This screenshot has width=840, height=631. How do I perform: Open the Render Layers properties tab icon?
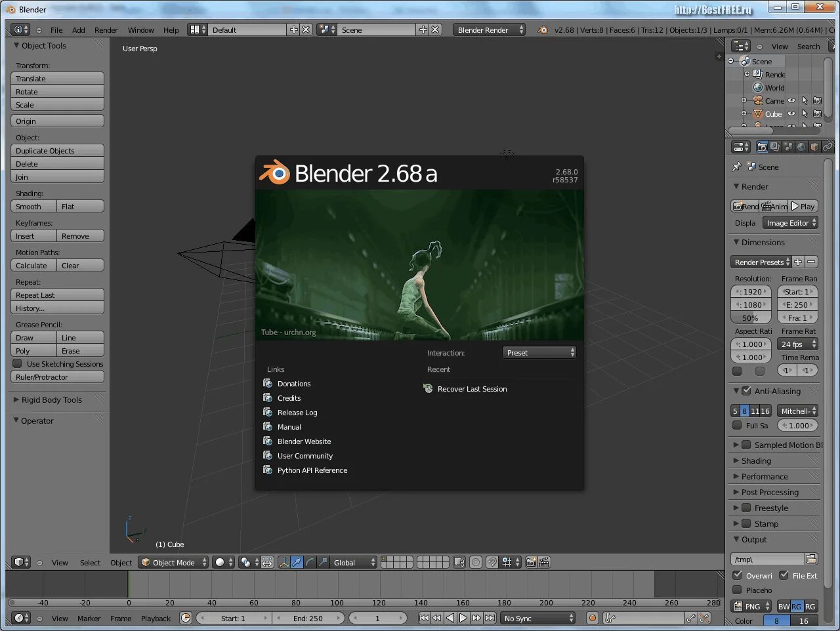pyautogui.click(x=775, y=147)
